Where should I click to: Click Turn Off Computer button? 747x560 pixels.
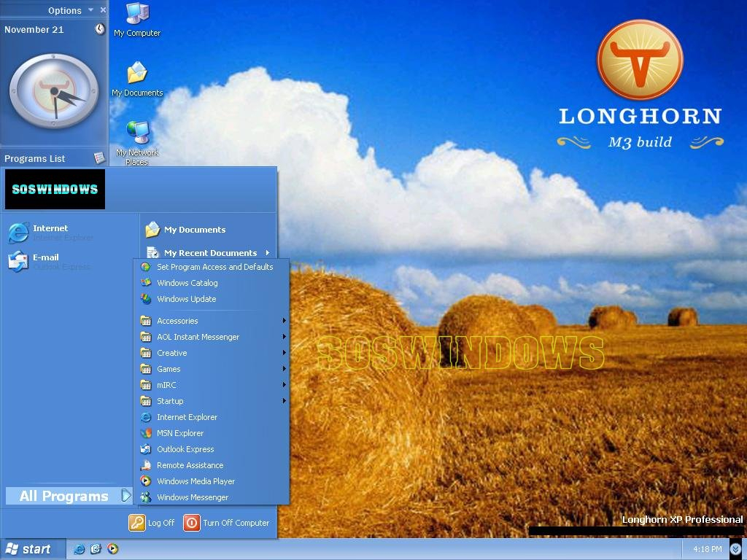(x=226, y=522)
